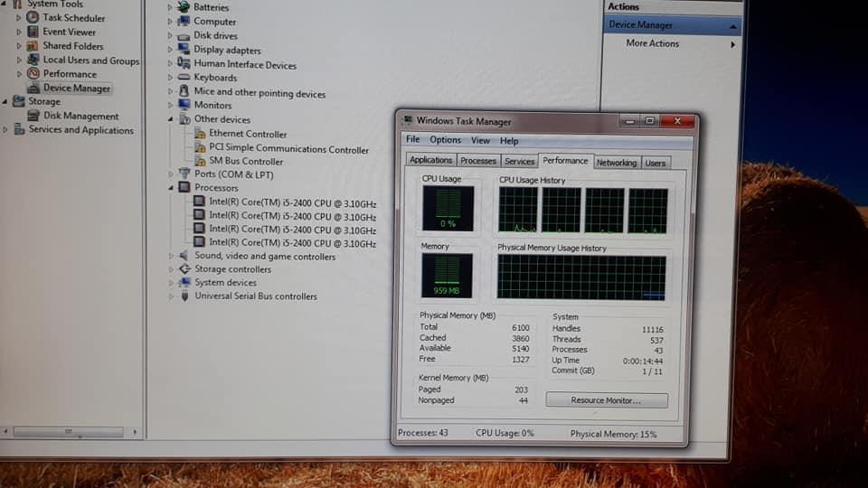The width and height of the screenshot is (868, 488).
Task: Select the last Intel Core i5-2400 processor
Action: (292, 243)
